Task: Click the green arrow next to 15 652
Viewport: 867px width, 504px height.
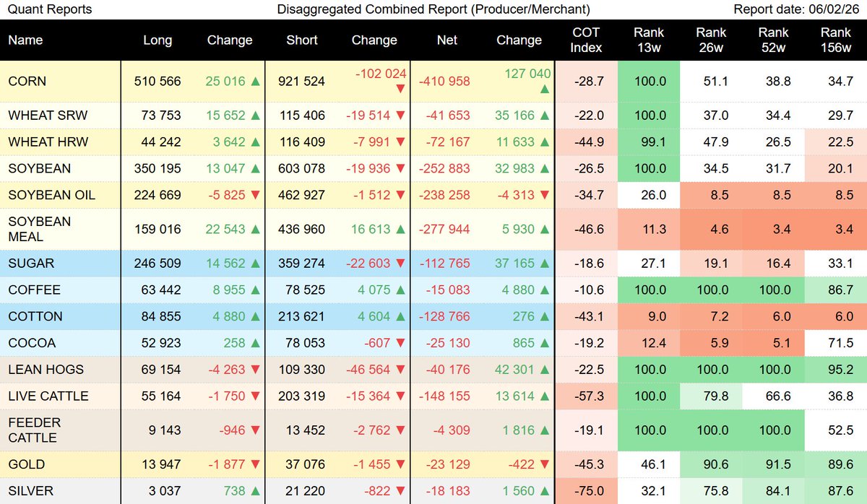Action: click(255, 116)
